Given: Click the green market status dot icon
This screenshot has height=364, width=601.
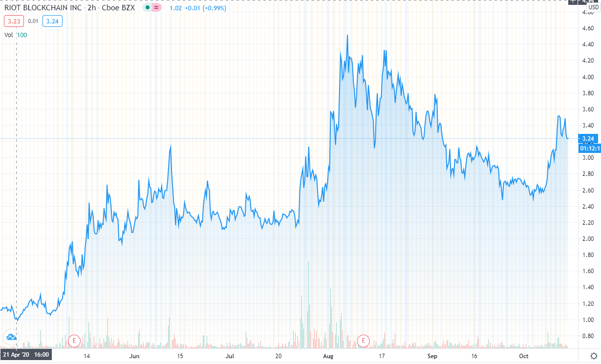Looking at the screenshot, I should (147, 8).
